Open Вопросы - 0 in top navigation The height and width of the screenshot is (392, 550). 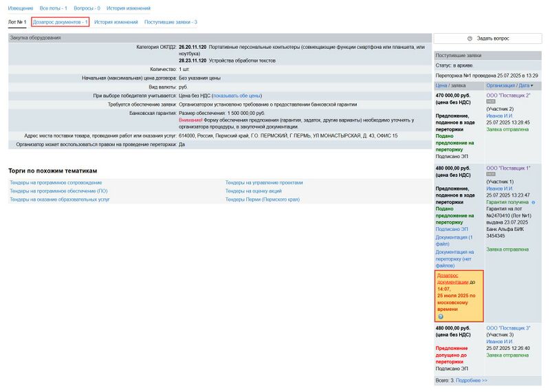click(x=87, y=8)
